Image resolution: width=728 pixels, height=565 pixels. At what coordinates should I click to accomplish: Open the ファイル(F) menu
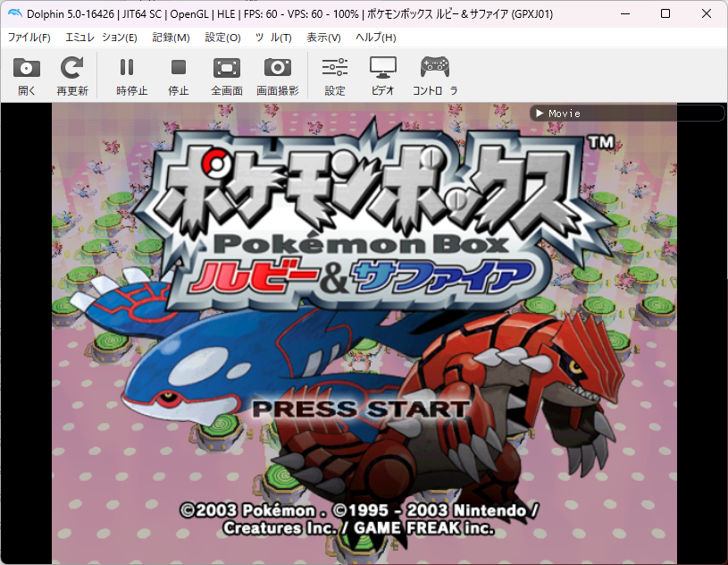tap(29, 38)
